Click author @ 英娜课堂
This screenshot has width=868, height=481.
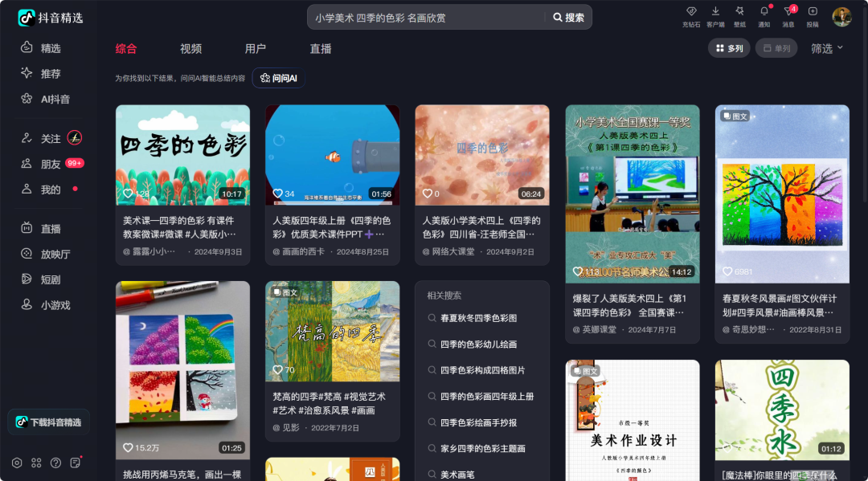(594, 329)
